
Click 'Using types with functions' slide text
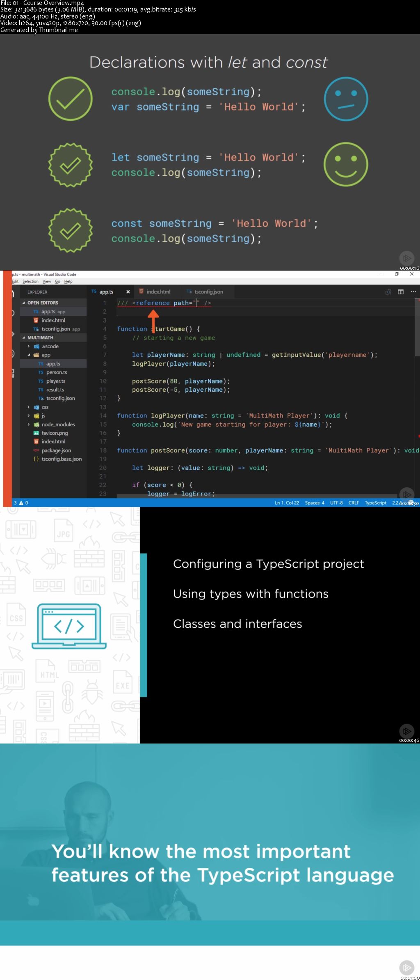(251, 594)
